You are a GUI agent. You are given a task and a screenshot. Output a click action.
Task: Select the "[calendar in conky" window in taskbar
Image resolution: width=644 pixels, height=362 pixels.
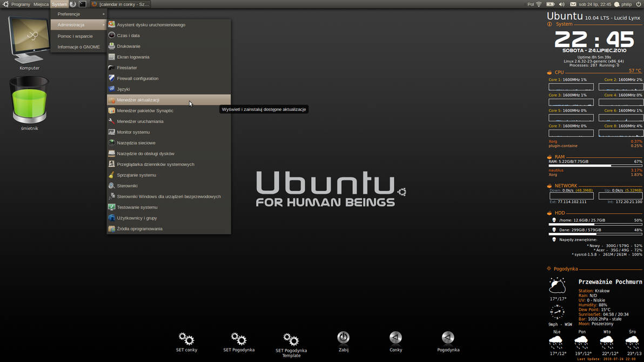click(119, 4)
